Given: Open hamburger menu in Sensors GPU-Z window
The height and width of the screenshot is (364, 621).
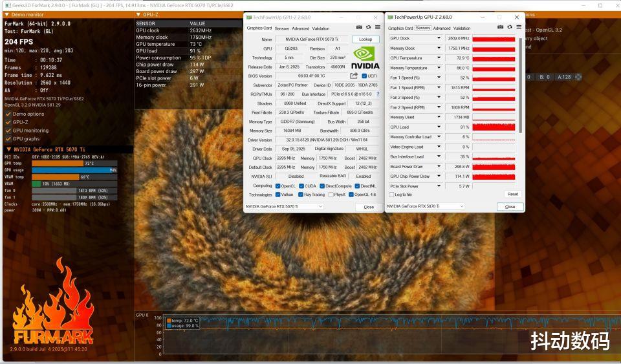Looking at the screenshot, I should point(519,27).
